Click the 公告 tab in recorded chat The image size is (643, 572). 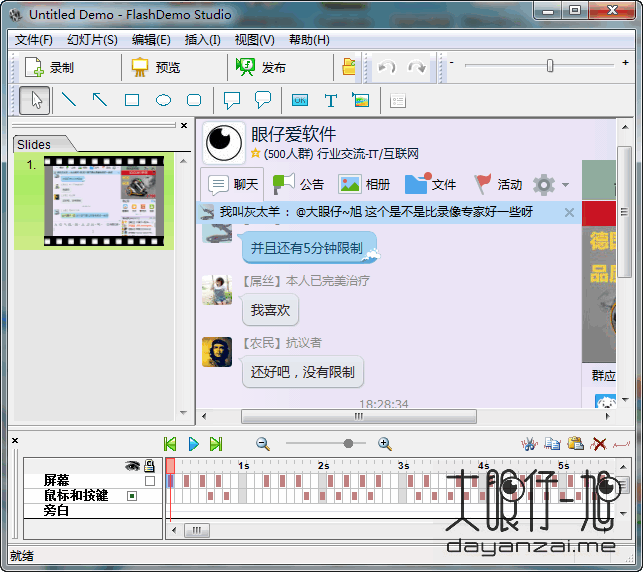tap(299, 185)
